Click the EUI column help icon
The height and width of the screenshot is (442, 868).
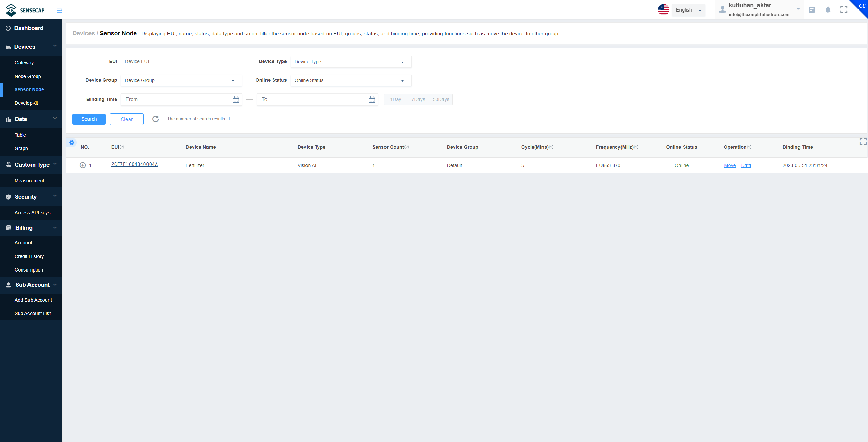[x=122, y=147]
